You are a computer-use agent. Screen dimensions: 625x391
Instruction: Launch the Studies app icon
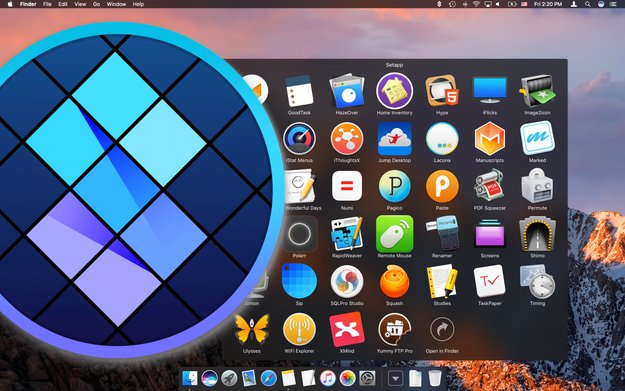tap(442, 281)
